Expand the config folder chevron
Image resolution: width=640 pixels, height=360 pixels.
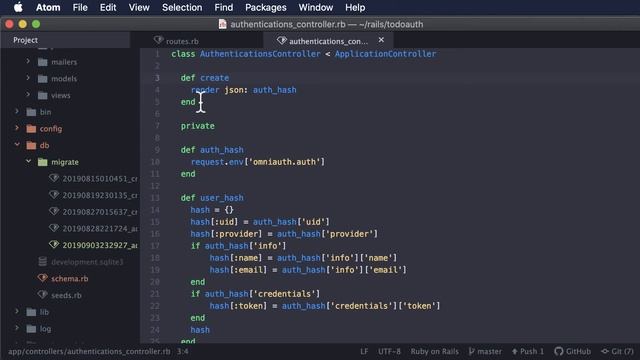pyautogui.click(x=17, y=128)
